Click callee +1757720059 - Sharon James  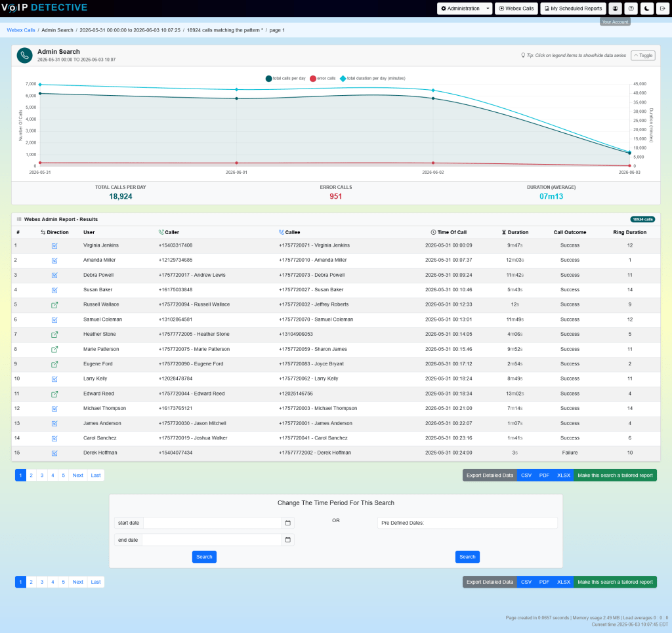coord(313,349)
